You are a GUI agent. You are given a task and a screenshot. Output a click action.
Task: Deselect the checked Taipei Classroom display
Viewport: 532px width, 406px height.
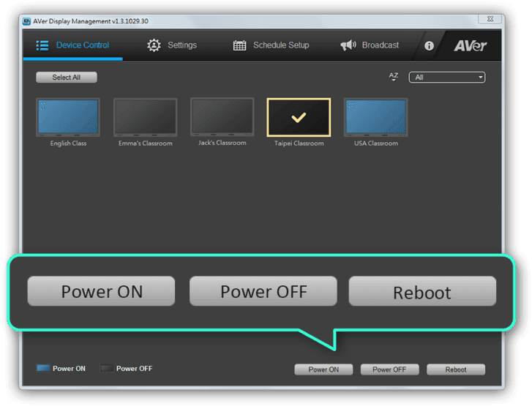click(299, 117)
